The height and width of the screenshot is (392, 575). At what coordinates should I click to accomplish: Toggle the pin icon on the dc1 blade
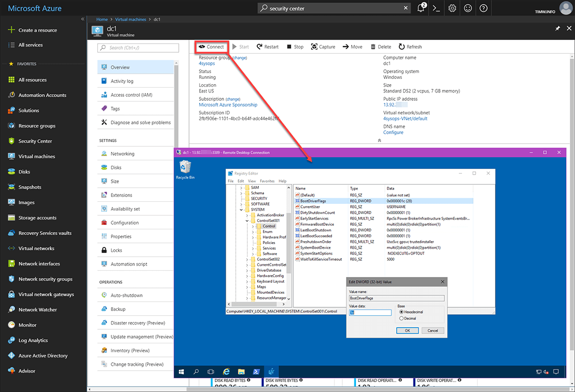click(557, 28)
